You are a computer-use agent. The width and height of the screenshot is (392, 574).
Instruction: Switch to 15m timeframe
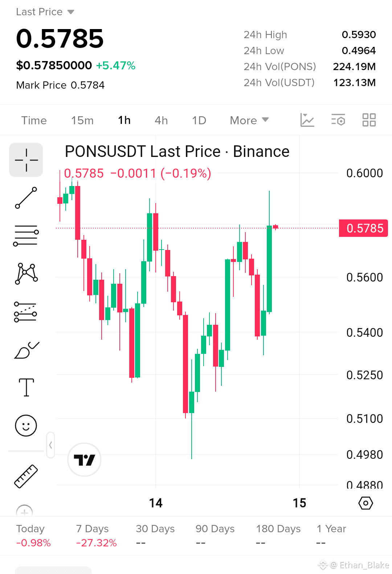[x=82, y=120]
